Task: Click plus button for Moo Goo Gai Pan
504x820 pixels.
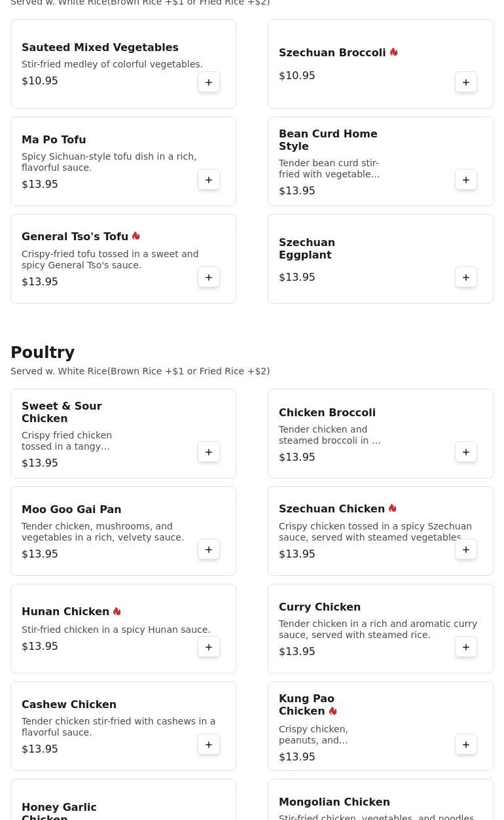Action: [x=209, y=550]
